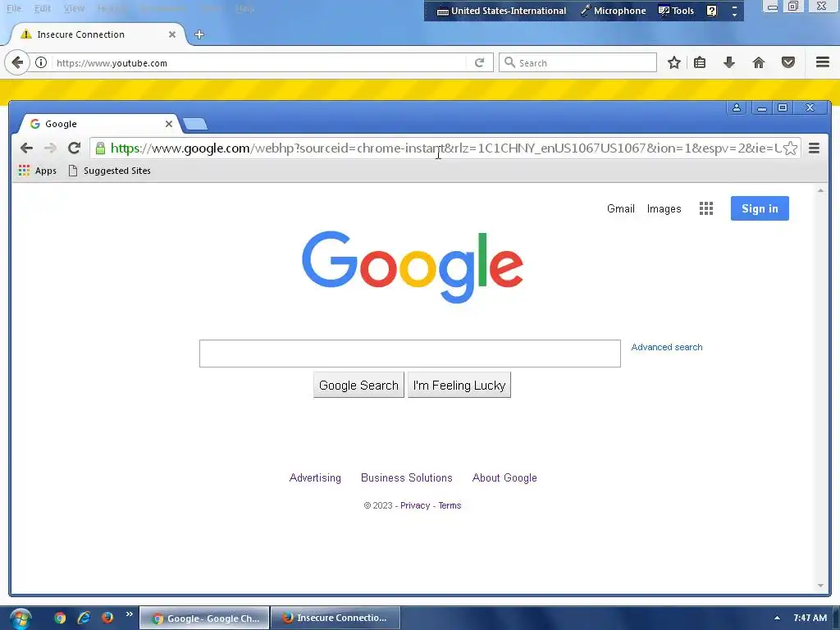Open the Tools menu in the language bar
This screenshot has width=840, height=630.
[x=676, y=11]
